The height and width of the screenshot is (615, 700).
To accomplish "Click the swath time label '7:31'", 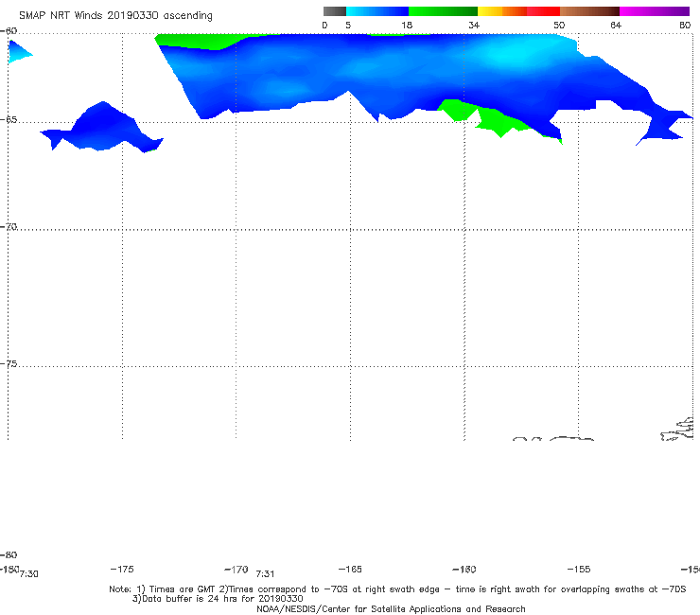I will coord(265,574).
